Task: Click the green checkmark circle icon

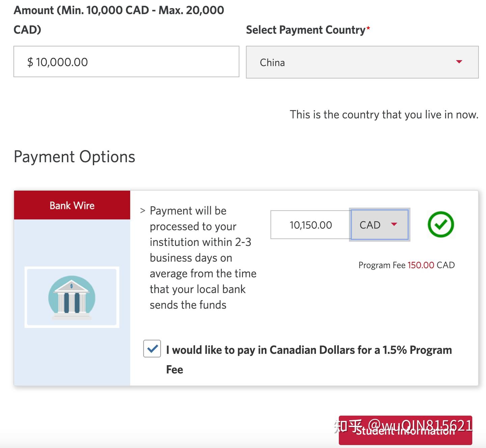Action: [x=441, y=224]
